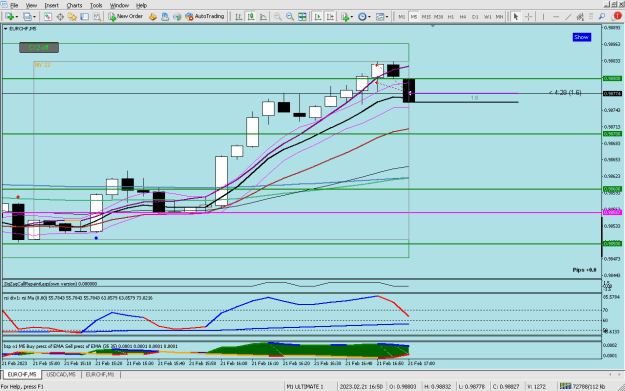625x391 pixels.
Task: Zoom out on the chart
Action: coord(290,17)
